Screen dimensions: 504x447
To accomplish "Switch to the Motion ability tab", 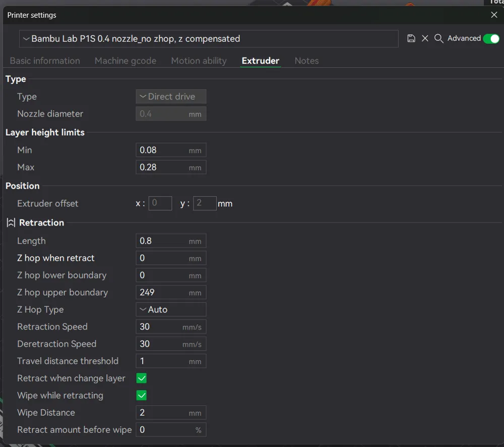I will pyautogui.click(x=199, y=61).
